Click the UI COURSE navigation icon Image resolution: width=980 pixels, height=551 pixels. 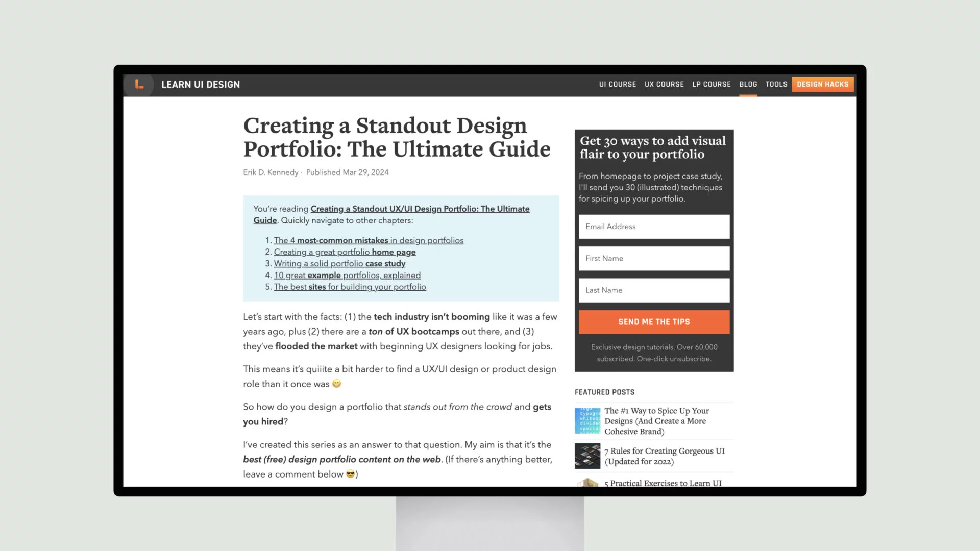click(617, 84)
